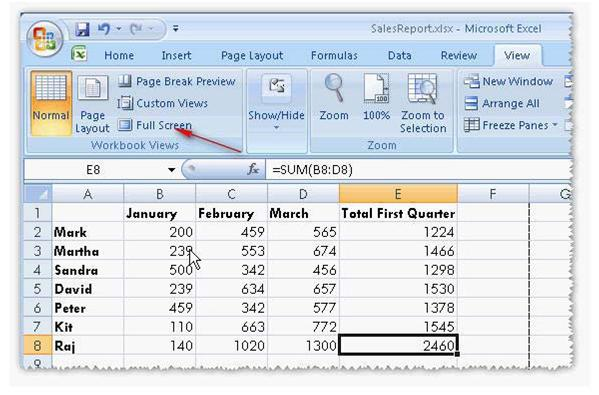The height and width of the screenshot is (395, 599).
Task: Save workbook with floppy disk icon
Action: [x=82, y=29]
